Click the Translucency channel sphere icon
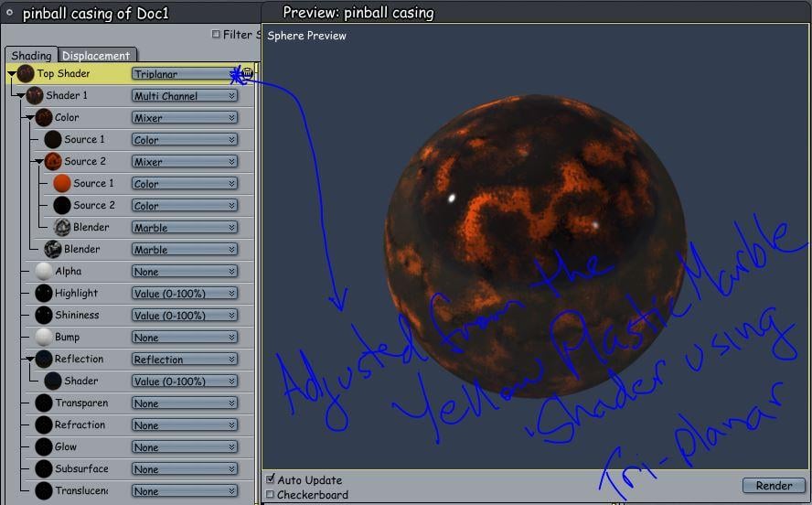812x505 pixels. (44, 490)
